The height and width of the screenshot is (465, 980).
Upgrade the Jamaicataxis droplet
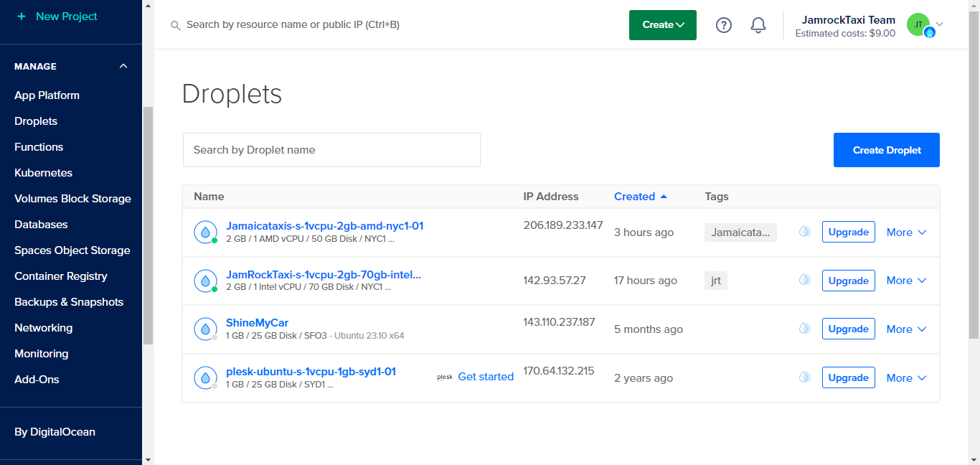tap(849, 232)
